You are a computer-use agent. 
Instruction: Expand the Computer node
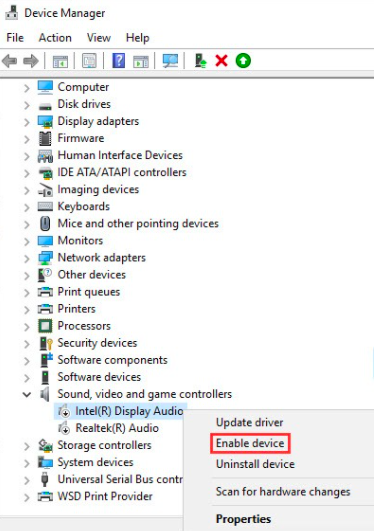click(x=27, y=88)
